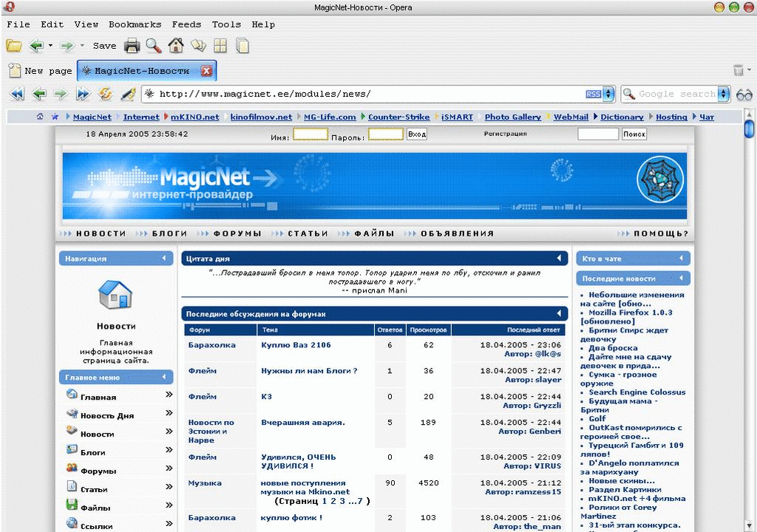This screenshot has width=757, height=532.
Task: Open the Bookmarks menu
Action: tap(135, 24)
